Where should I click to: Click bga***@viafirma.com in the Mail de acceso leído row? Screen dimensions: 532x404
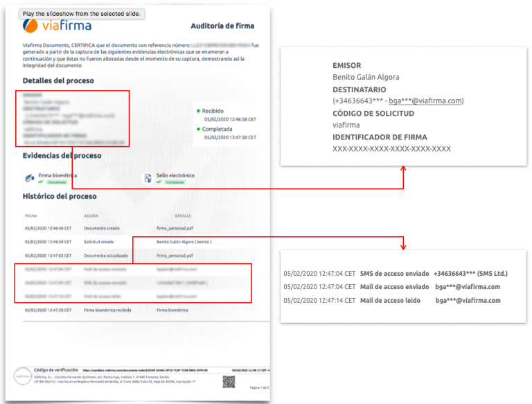tap(468, 301)
